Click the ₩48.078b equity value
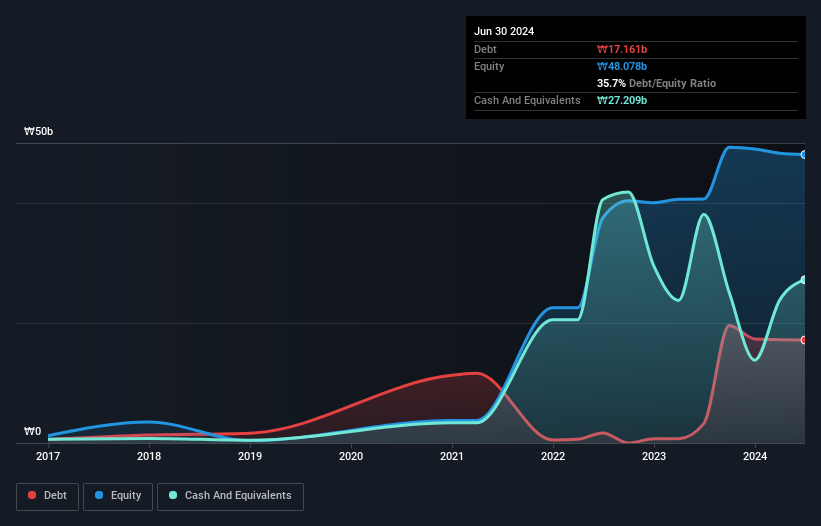821x526 pixels. click(x=622, y=66)
